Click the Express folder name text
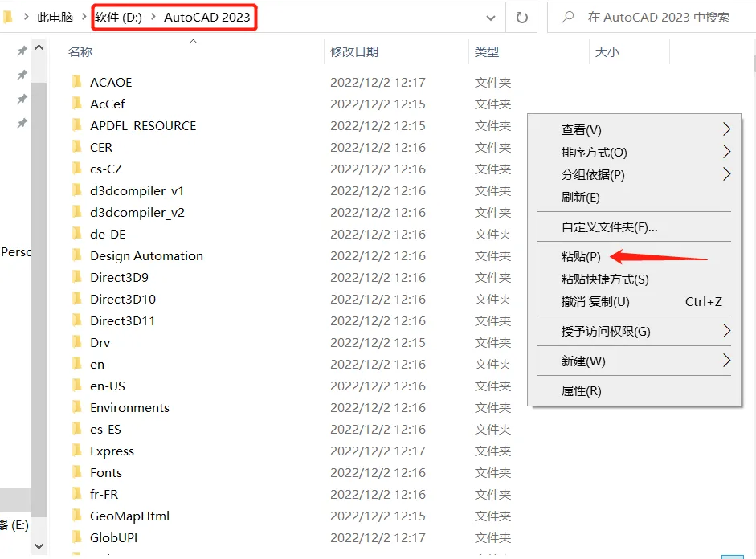Screen dimensions: 756x559 [112, 451]
